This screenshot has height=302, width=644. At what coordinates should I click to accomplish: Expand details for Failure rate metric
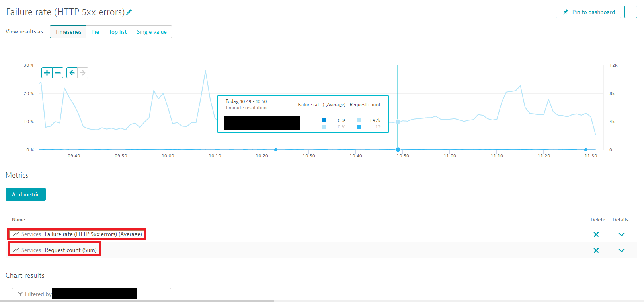tap(621, 234)
